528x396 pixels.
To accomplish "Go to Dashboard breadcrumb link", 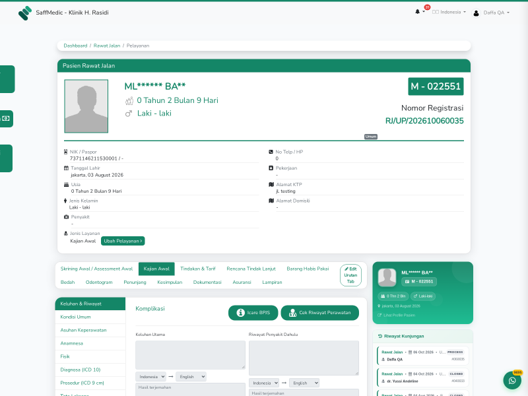I will 75,46.
